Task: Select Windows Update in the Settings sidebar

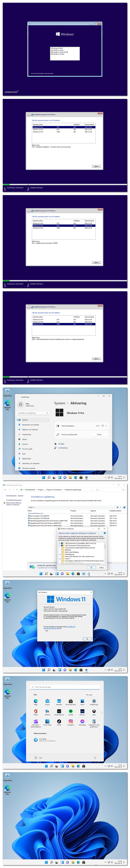Action: point(29,468)
